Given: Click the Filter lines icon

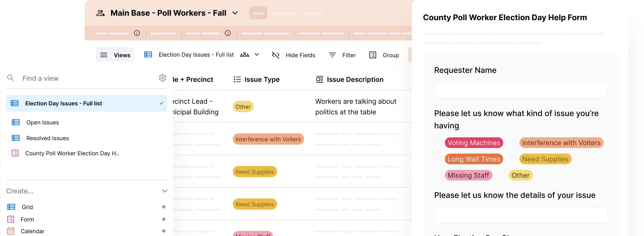Looking at the screenshot, I should click(332, 55).
